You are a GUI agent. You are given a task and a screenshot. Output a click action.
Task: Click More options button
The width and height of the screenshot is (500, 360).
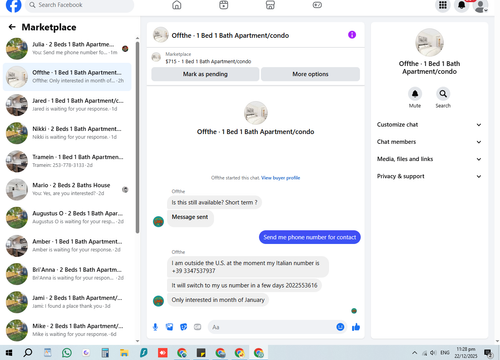310,74
